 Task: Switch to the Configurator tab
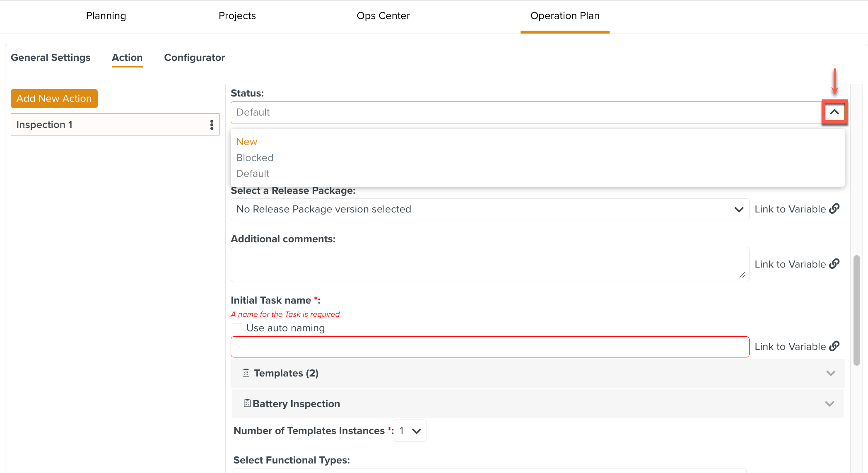(x=194, y=58)
